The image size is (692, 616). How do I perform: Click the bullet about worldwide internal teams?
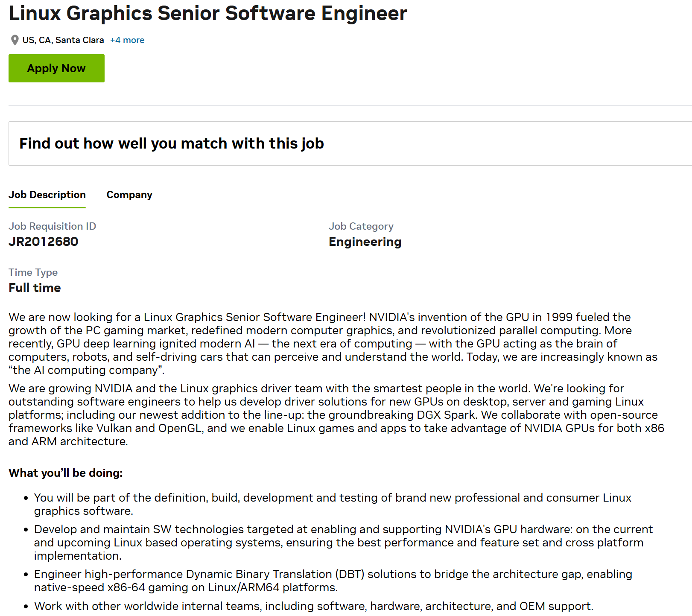click(314, 606)
